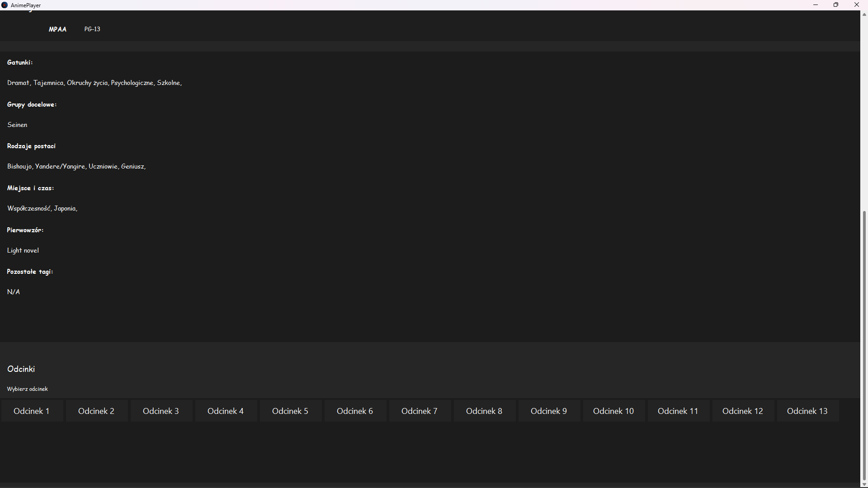The height and width of the screenshot is (488, 868).
Task: Click the Japonia setting tag
Action: tap(65, 208)
